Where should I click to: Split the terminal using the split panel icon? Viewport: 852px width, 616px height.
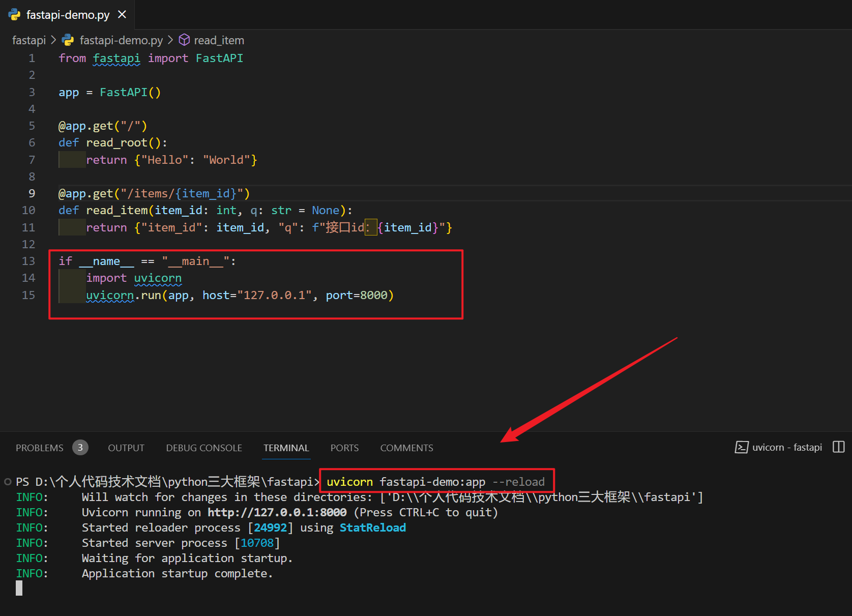coord(839,447)
